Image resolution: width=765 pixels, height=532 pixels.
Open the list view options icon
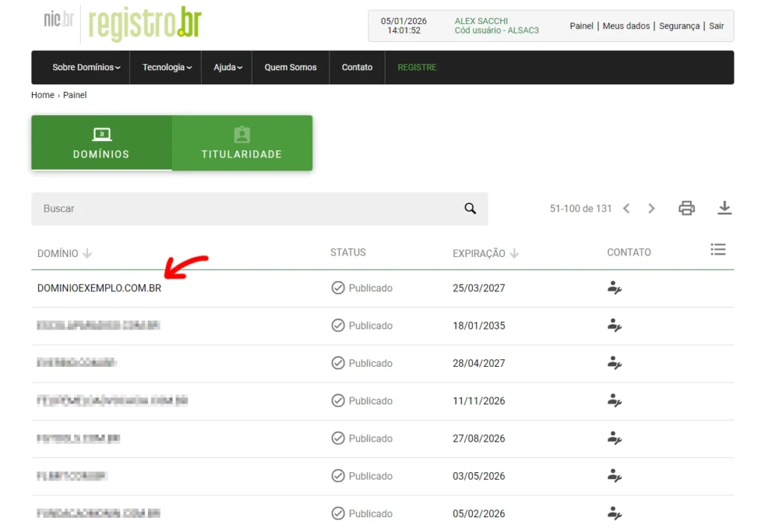[718, 250]
